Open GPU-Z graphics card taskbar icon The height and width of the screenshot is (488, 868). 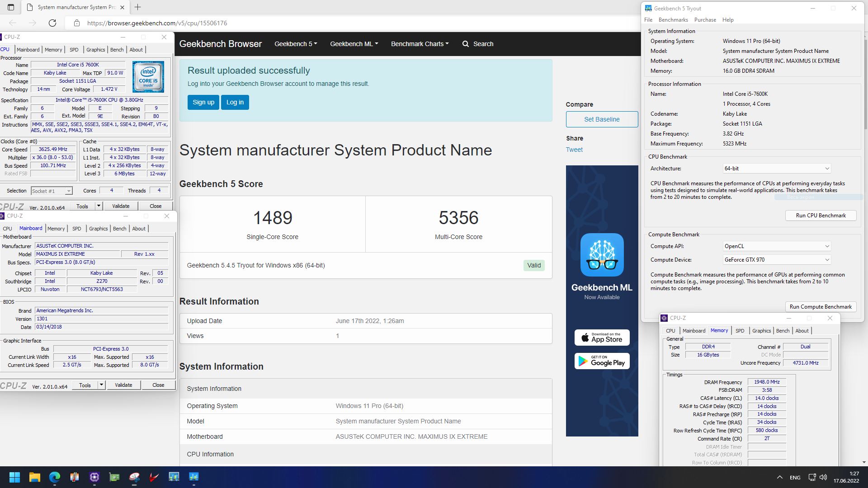(114, 477)
